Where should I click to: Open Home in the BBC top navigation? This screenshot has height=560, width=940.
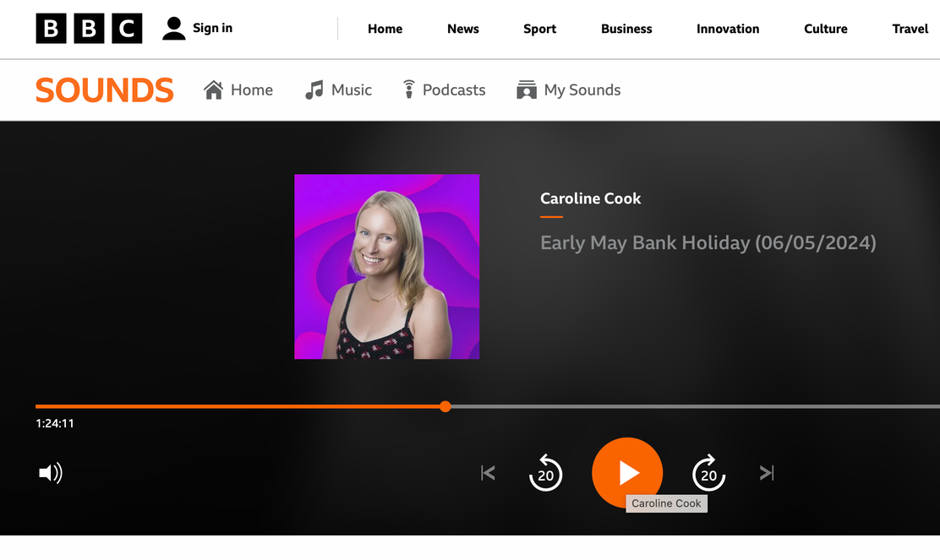[x=385, y=29]
